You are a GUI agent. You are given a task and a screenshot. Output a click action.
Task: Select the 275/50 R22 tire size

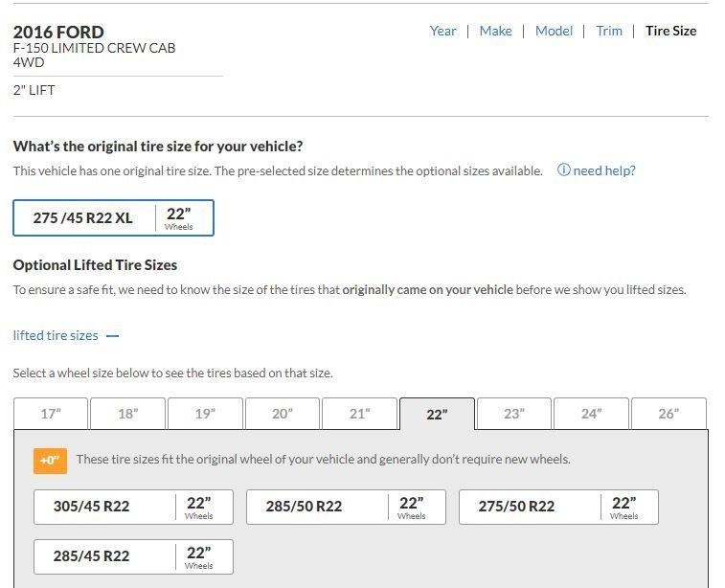click(x=558, y=507)
